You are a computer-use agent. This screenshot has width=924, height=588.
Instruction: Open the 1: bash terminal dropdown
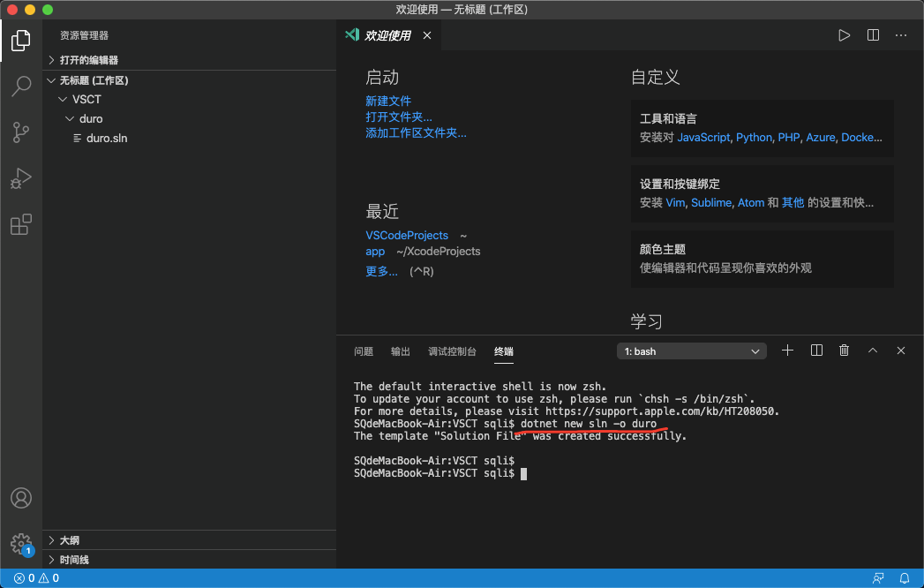click(x=691, y=351)
